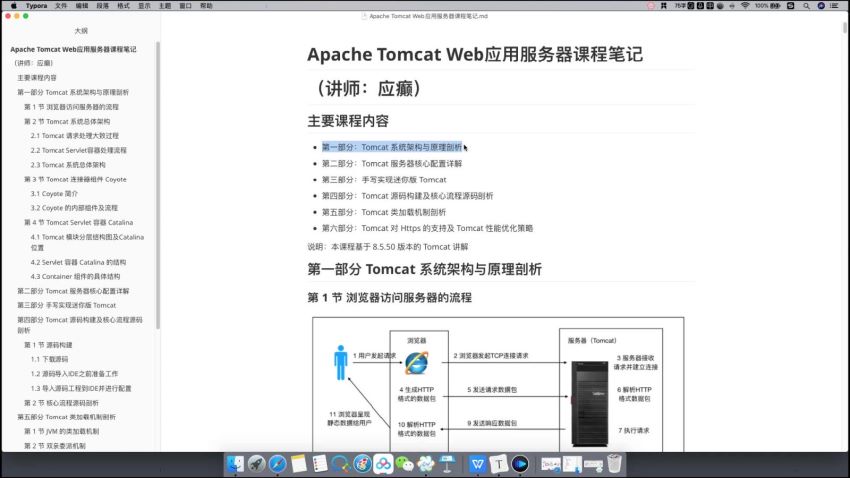Viewport: 850px width, 478px height.
Task: Click outline title Apache Tomcat Web应用服务器课程笔记
Action: [73, 49]
